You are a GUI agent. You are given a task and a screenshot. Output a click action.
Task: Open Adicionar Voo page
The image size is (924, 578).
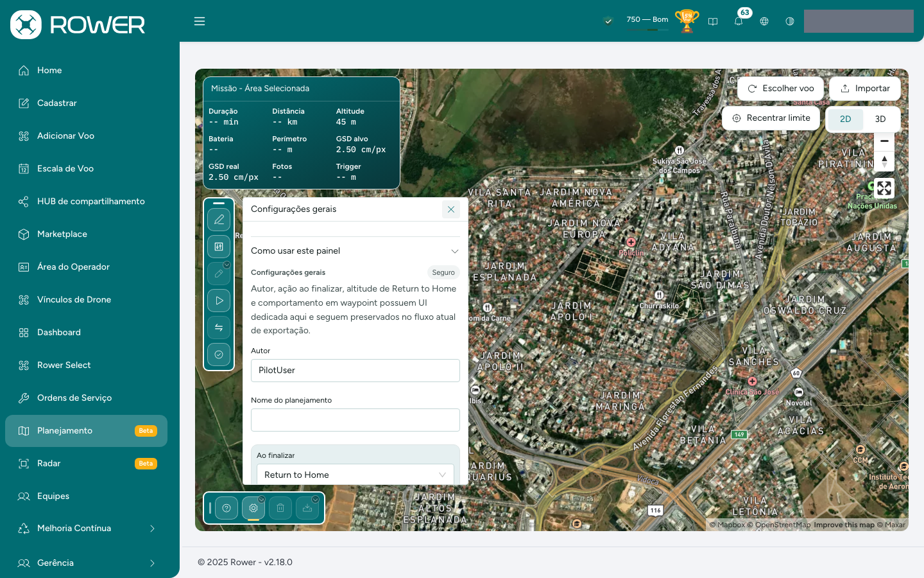(86, 136)
